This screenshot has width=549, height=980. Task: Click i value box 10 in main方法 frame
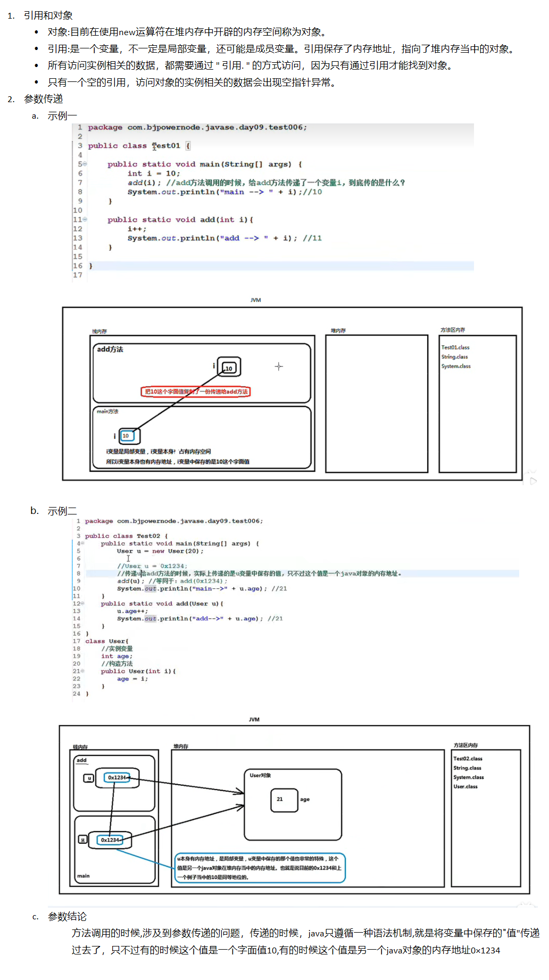point(127,436)
